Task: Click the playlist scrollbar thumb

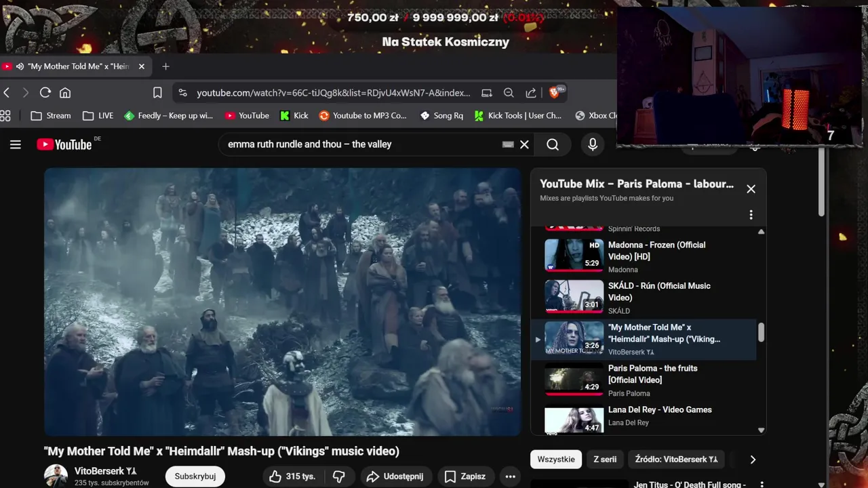Action: (761, 332)
